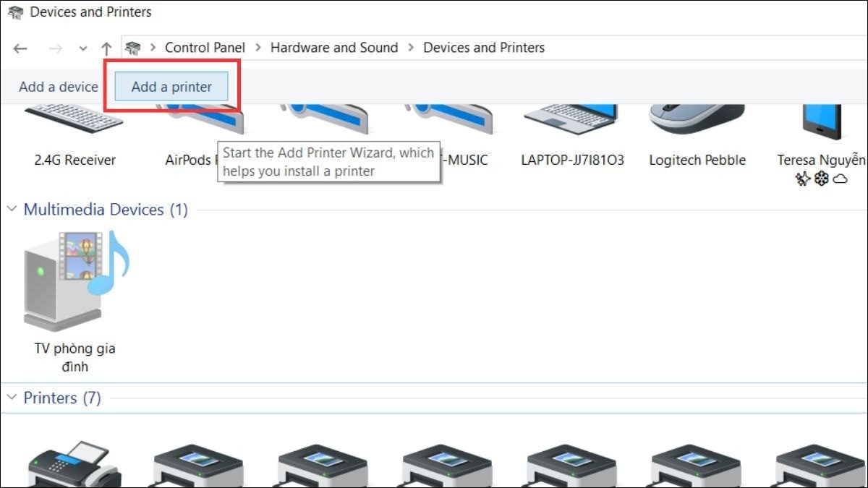Click the up-one-level navigation arrow

[x=106, y=48]
